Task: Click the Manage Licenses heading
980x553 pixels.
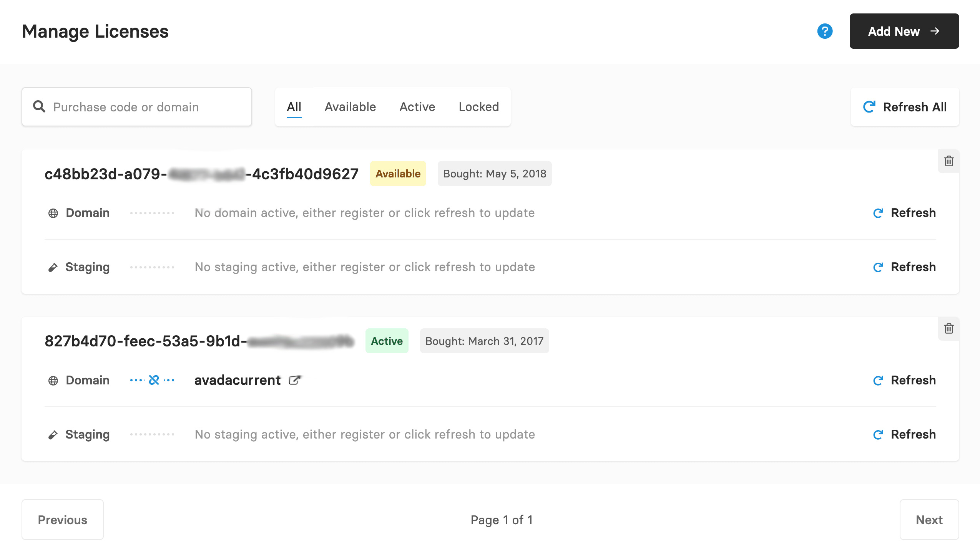Action: (x=95, y=31)
